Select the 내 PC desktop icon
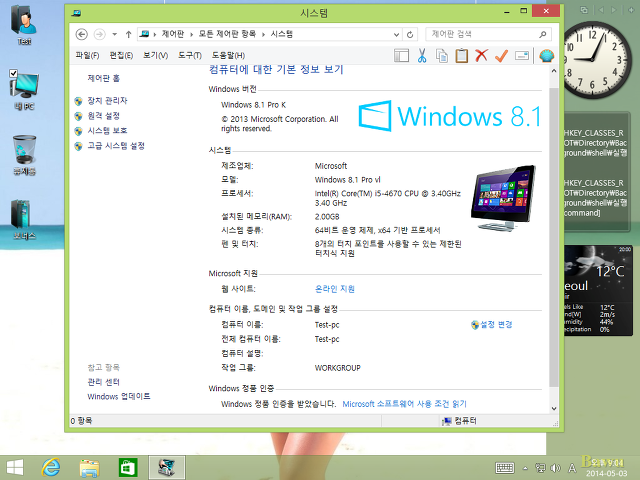640x480 pixels. 24,90
